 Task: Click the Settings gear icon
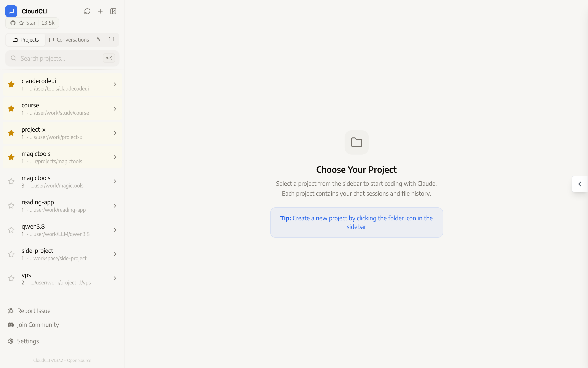pyautogui.click(x=11, y=341)
